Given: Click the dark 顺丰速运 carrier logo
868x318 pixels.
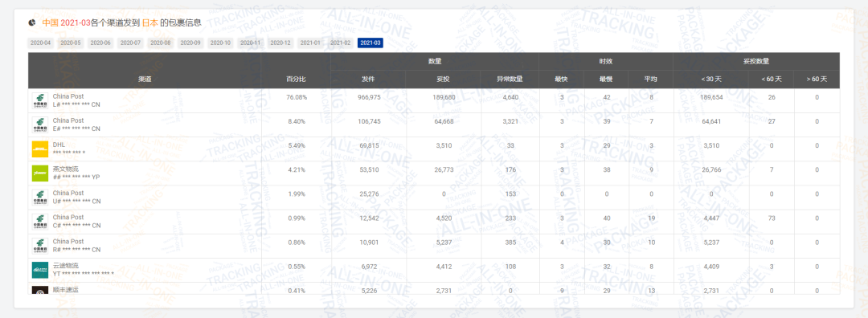Looking at the screenshot, I should [x=40, y=291].
